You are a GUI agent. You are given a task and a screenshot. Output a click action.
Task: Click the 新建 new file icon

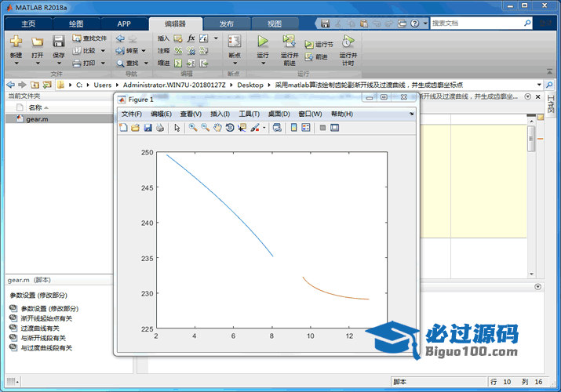coord(16,42)
